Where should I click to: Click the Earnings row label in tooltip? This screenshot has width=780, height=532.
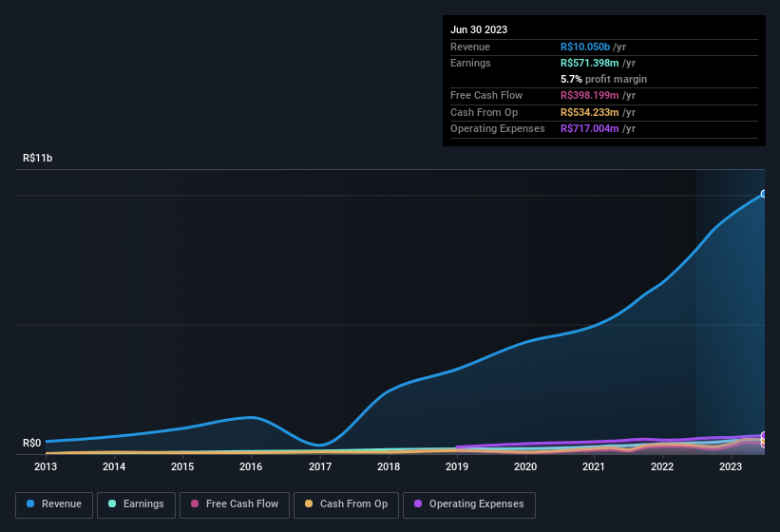click(x=470, y=63)
